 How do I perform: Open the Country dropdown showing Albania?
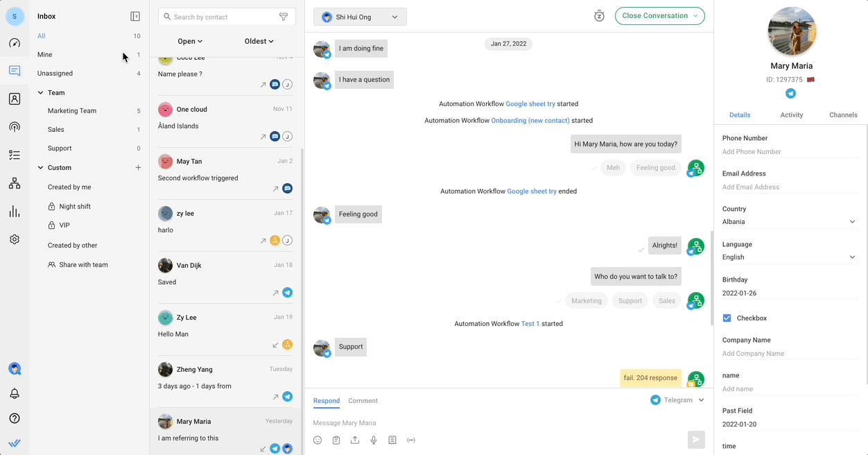[789, 222]
